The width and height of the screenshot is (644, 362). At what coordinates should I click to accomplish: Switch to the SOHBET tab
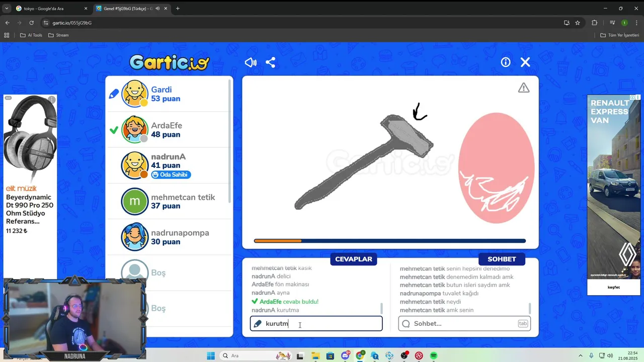(x=502, y=259)
